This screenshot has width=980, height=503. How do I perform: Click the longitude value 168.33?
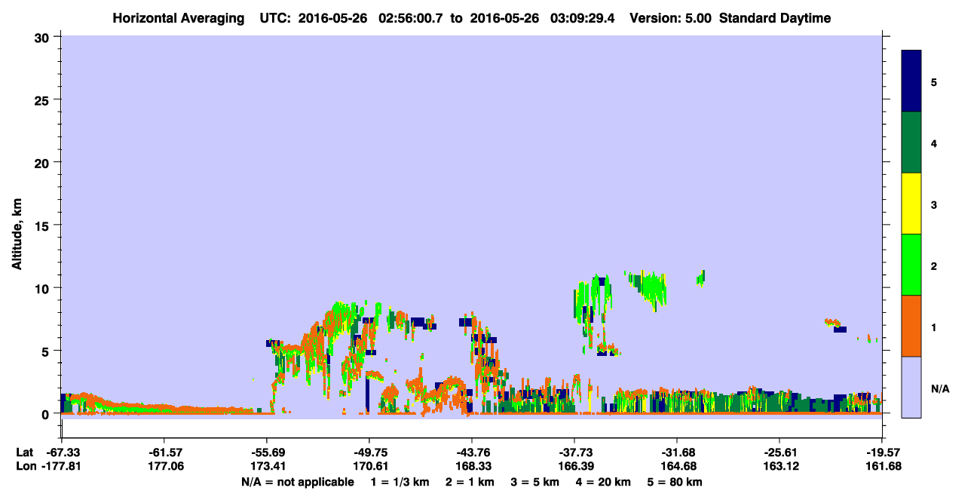pyautogui.click(x=473, y=466)
